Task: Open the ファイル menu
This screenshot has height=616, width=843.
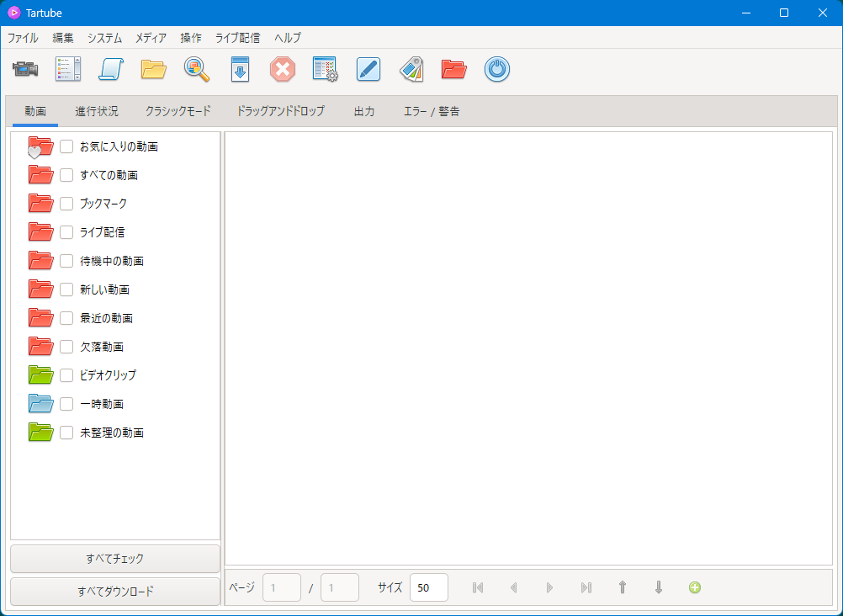Action: pyautogui.click(x=23, y=38)
